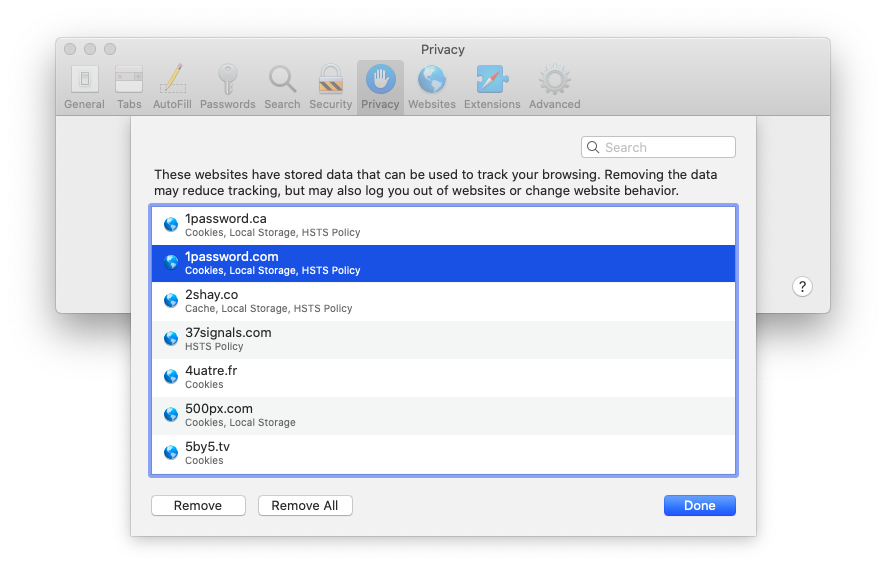
Task: Click the globe icon beside 1password.com
Action: click(x=171, y=262)
